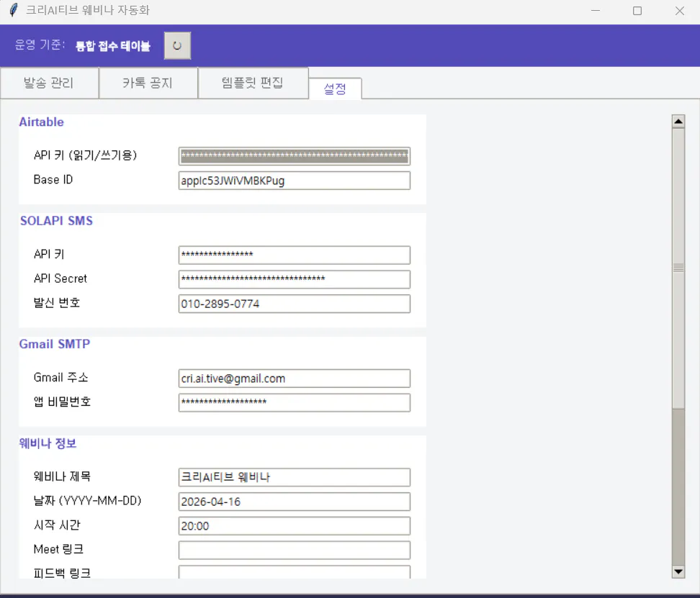Image resolution: width=700 pixels, height=598 pixels.
Task: Click the empty 피드백 링크 field
Action: coord(295,572)
